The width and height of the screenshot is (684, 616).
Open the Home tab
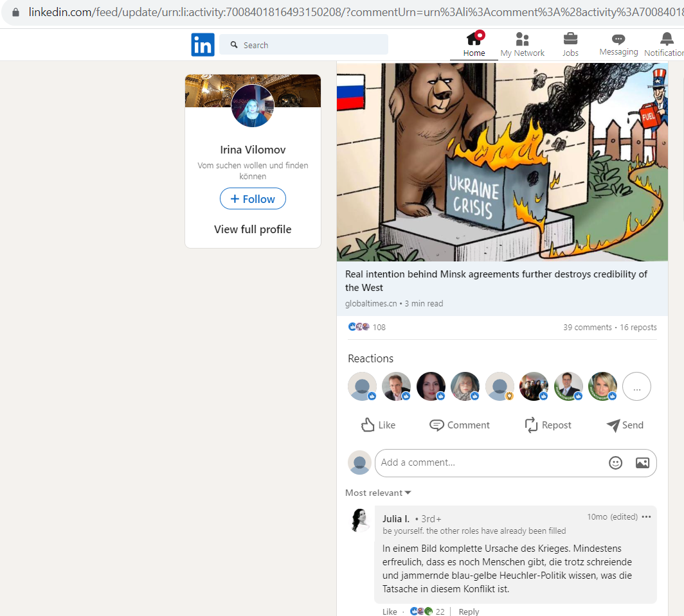(474, 44)
